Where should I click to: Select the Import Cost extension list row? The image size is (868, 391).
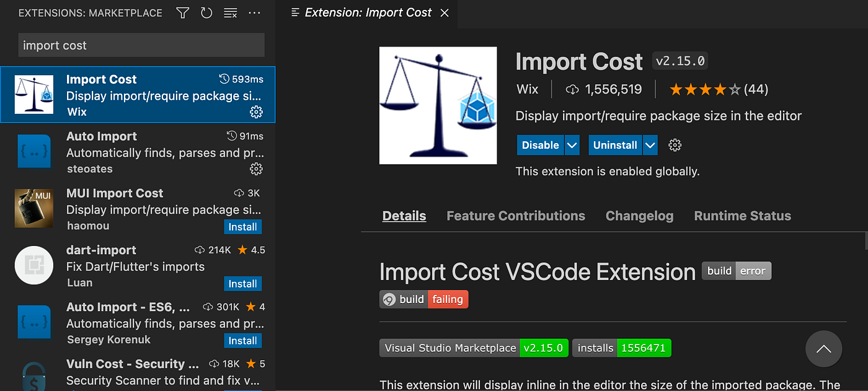138,94
